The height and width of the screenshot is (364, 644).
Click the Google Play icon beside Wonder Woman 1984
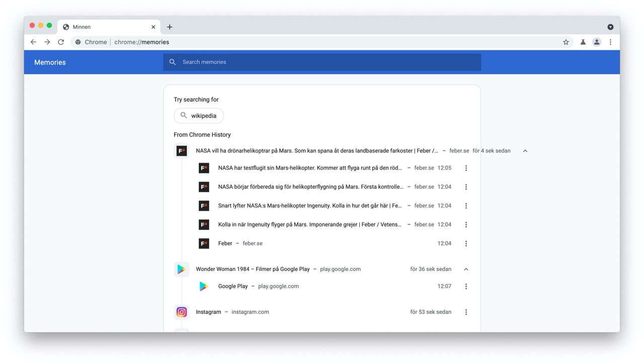point(182,269)
